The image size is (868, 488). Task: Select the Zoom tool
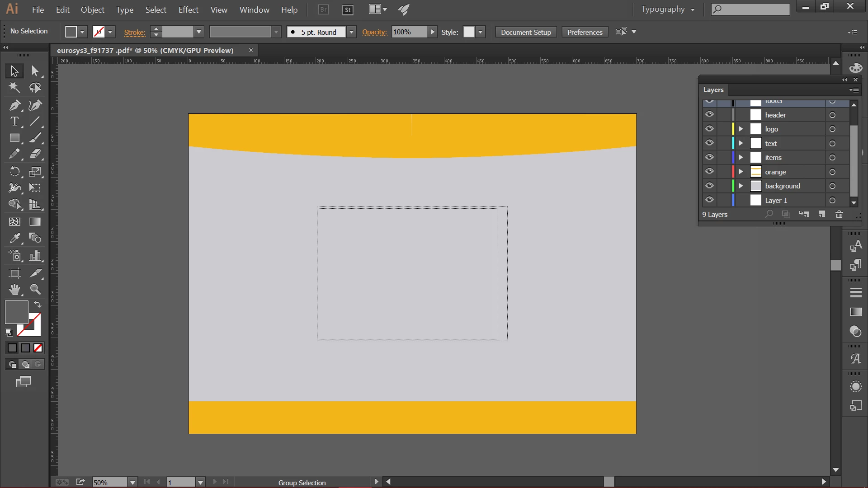35,290
